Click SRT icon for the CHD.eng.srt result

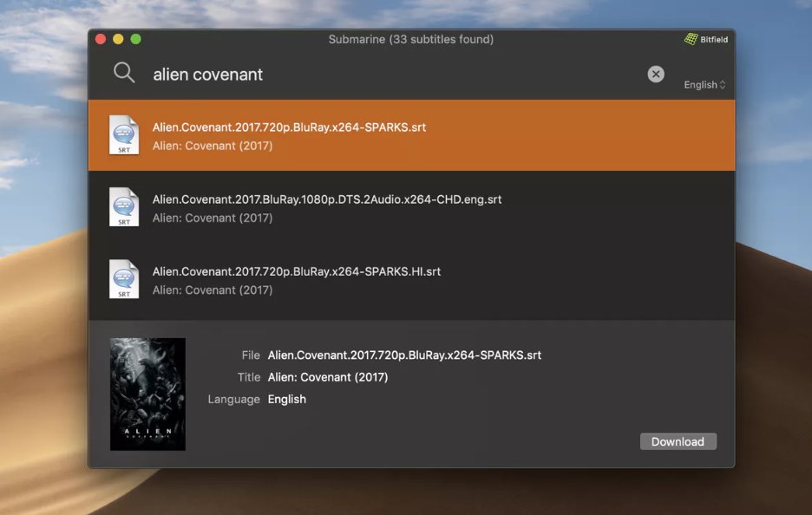tap(124, 206)
